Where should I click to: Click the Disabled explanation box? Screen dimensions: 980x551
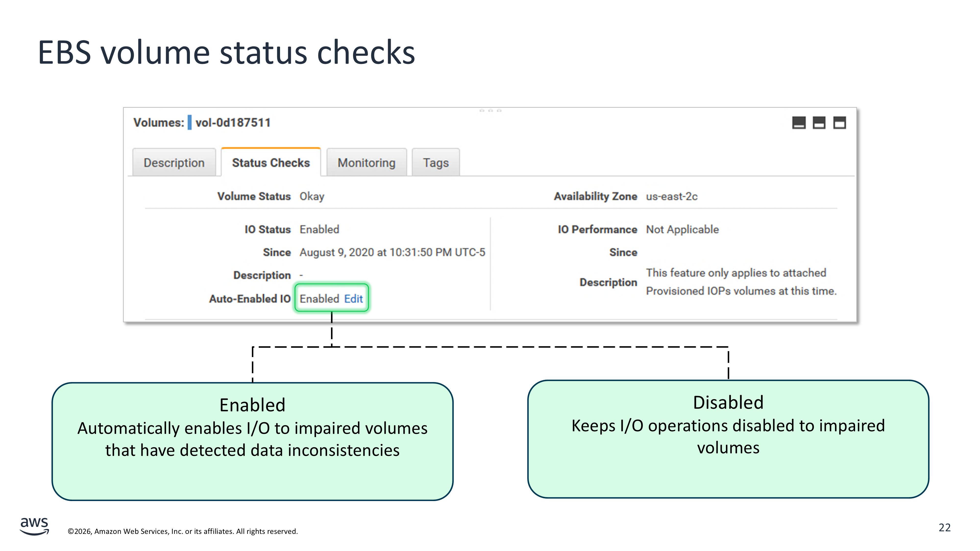pos(728,439)
